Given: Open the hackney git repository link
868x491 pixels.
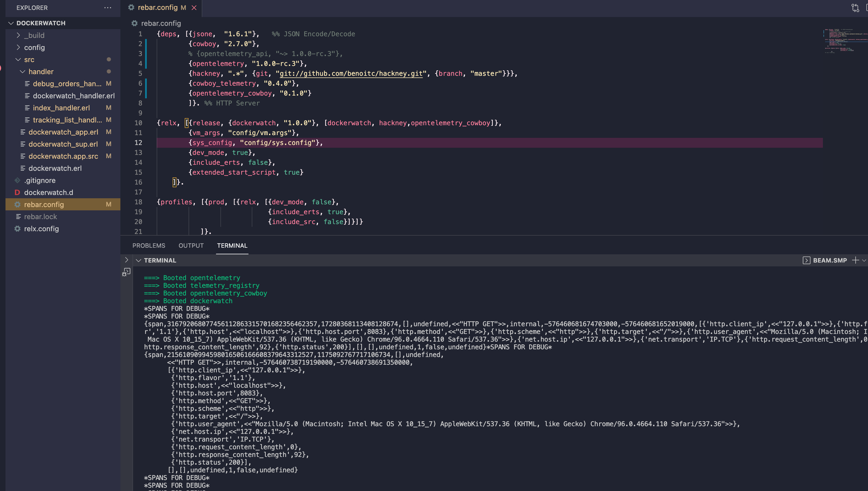Looking at the screenshot, I should [351, 74].
